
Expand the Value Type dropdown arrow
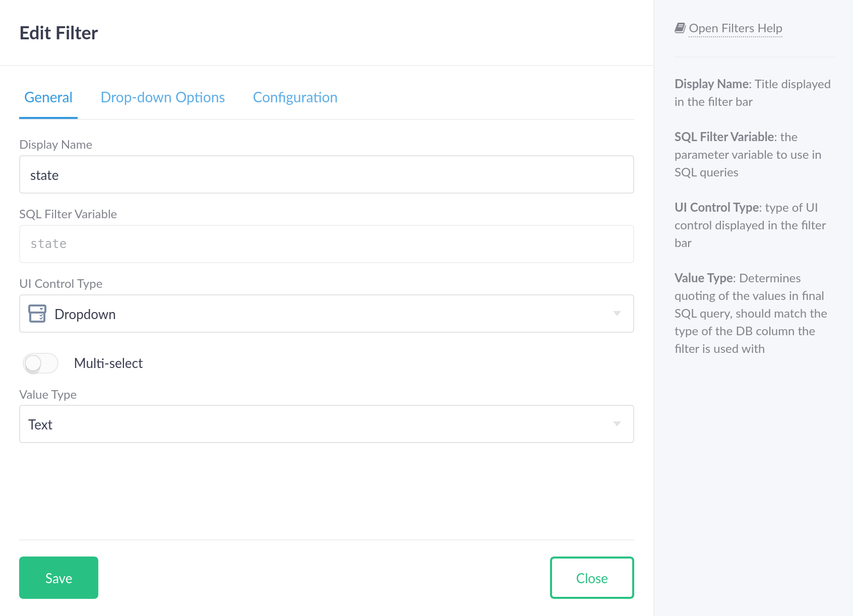tap(617, 424)
